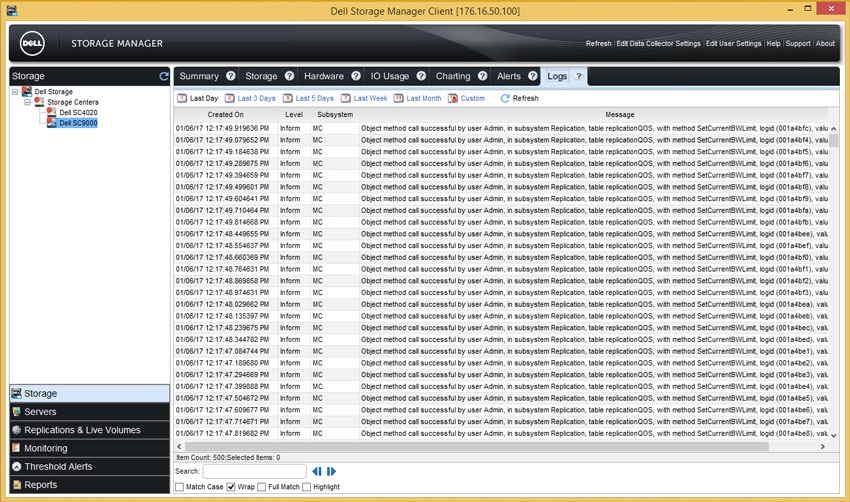Open the About link in header
This screenshot has height=502, width=850.
(x=825, y=43)
